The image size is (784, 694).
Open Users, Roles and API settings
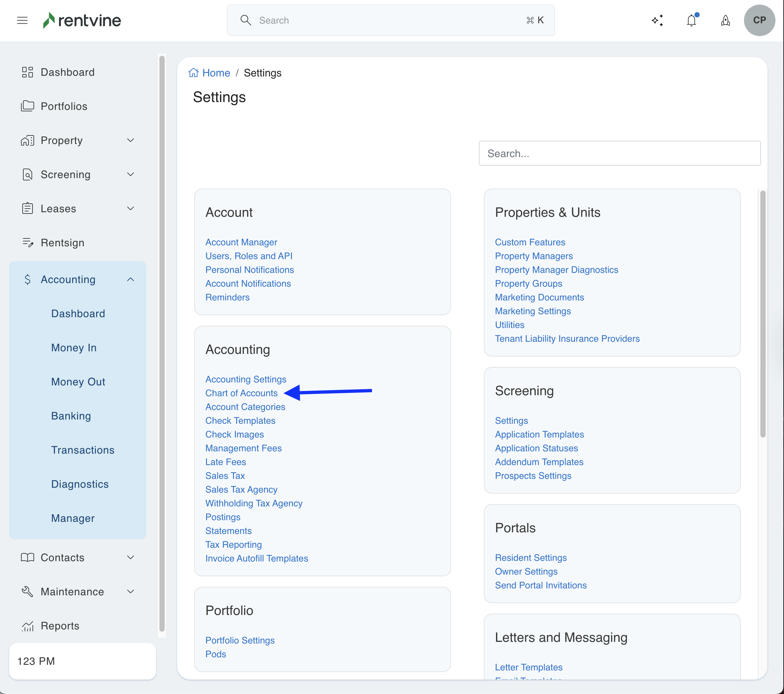(x=249, y=256)
